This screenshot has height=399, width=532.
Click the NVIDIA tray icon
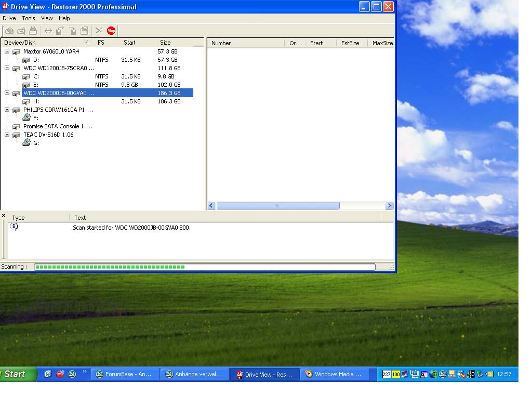489,374
